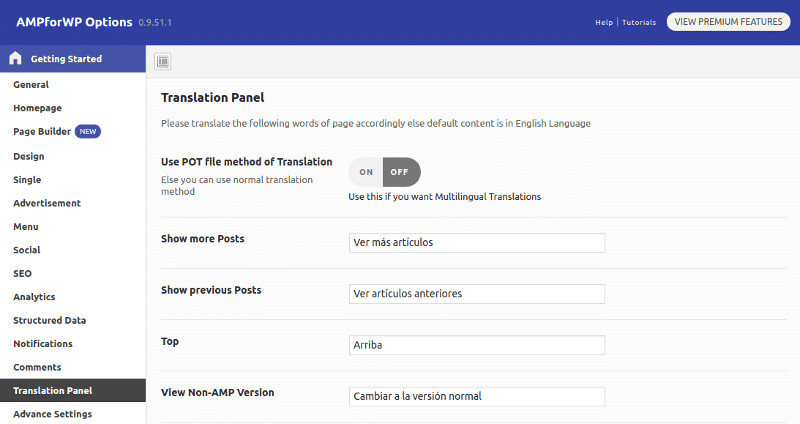Open the Getting Started section

[73, 59]
